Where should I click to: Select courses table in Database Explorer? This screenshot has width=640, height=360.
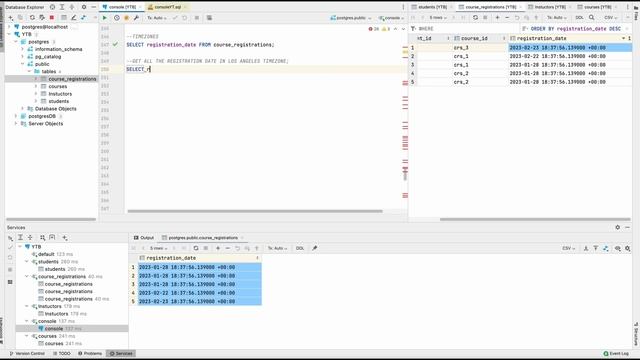58,87
